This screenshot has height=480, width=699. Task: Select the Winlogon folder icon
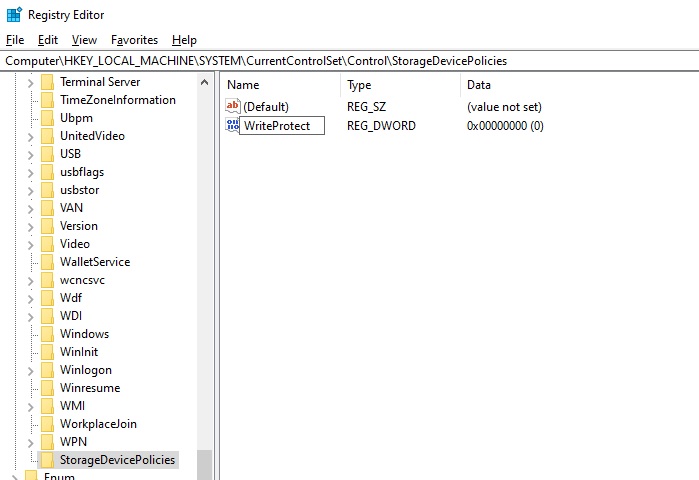pyautogui.click(x=46, y=370)
